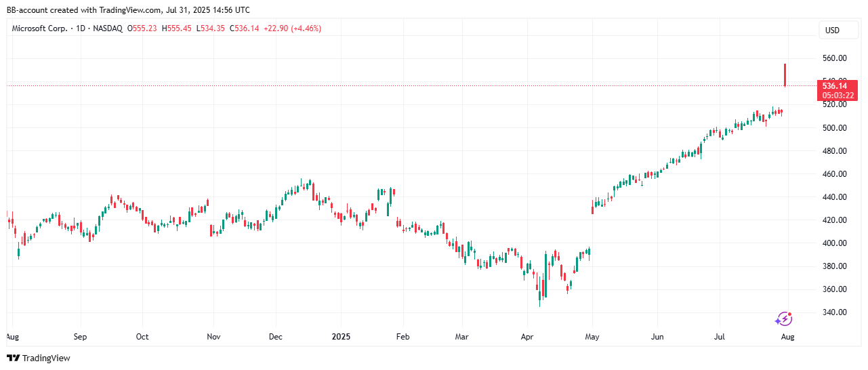Screen dimensions: 868x370
Task: Click the Sep label on time axis
Action: 80,336
